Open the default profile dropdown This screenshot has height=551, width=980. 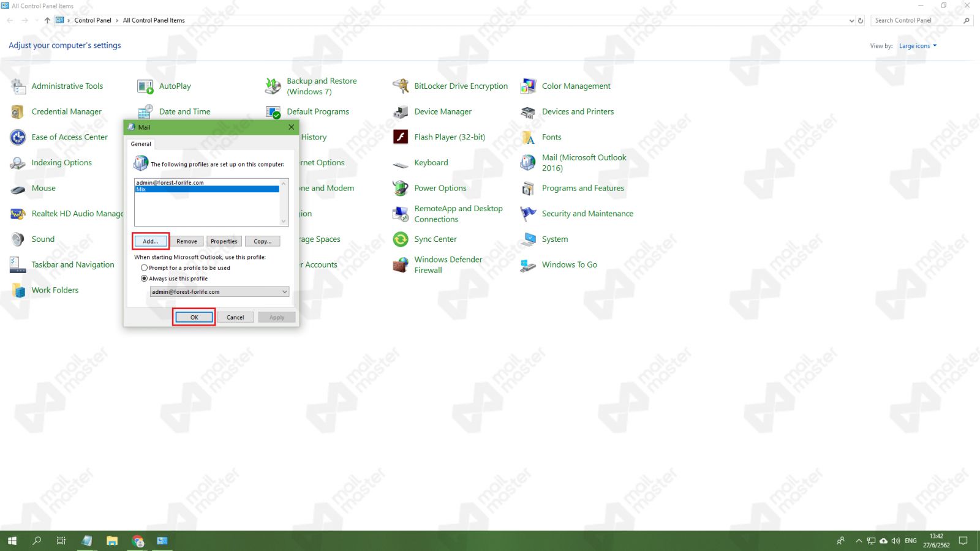pos(219,292)
